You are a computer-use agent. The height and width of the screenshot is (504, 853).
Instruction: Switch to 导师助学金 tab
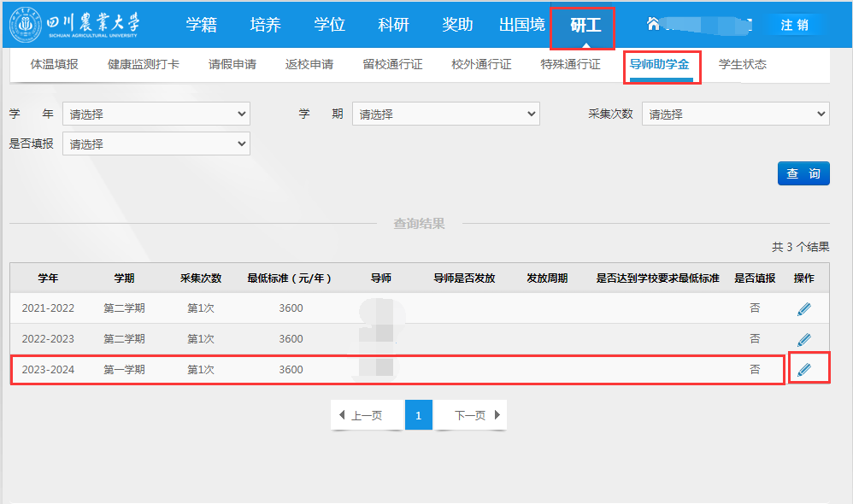click(x=660, y=64)
